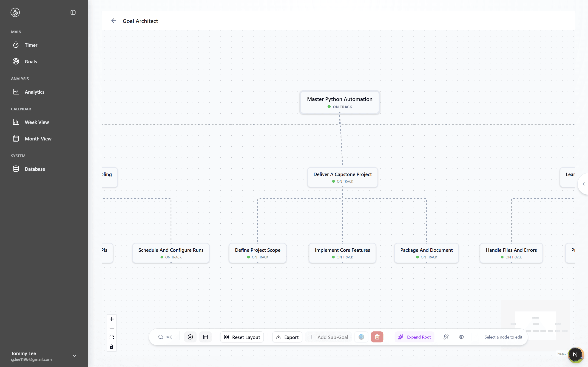
Task: Toggle visibility with the eye icon
Action: [461, 337]
